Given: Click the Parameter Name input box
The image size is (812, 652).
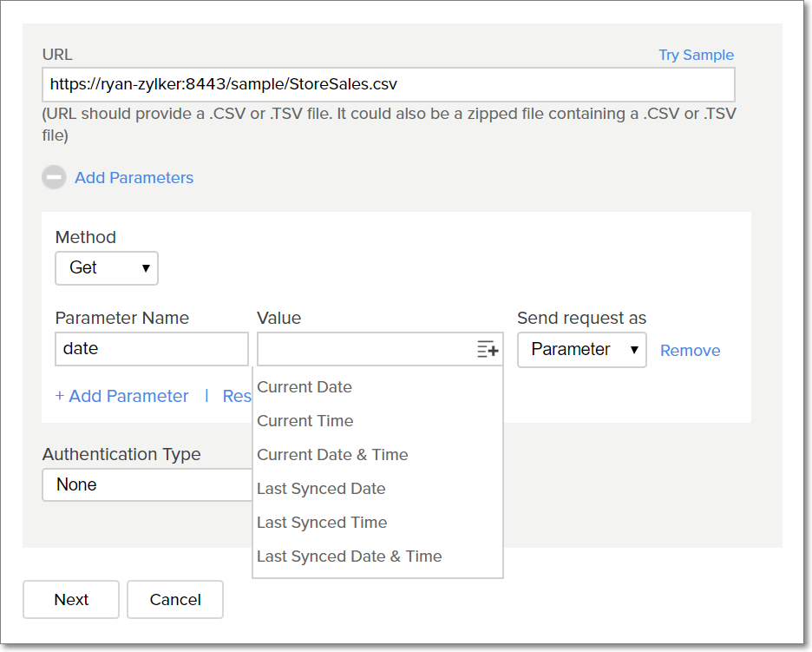Looking at the screenshot, I should pos(152,349).
